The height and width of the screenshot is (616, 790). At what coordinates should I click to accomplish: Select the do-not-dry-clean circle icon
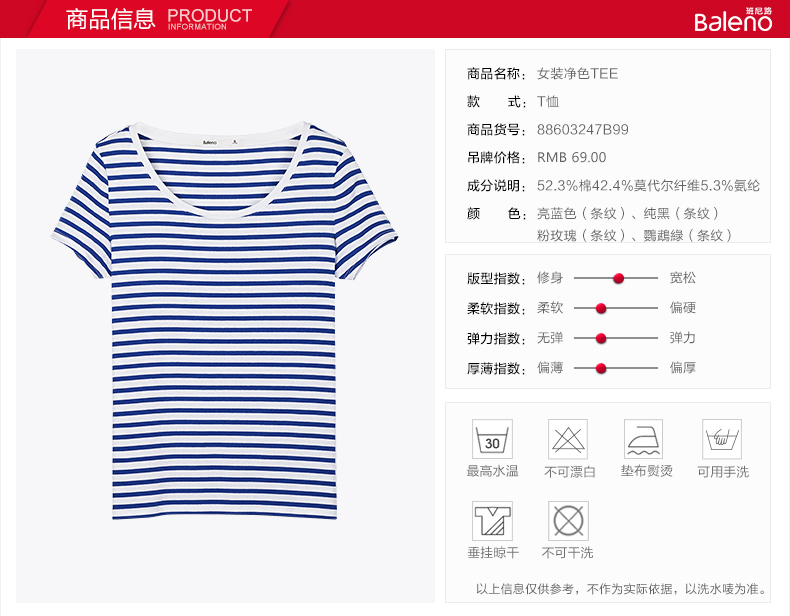pyautogui.click(x=568, y=521)
